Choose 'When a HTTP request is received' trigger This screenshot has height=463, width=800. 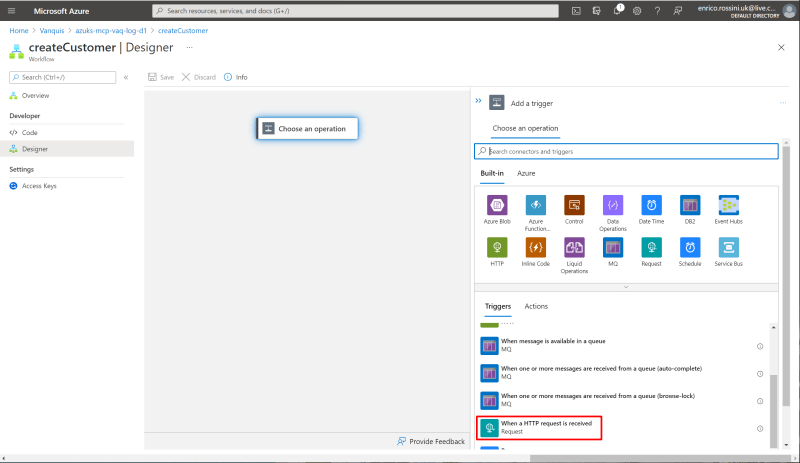(x=539, y=428)
